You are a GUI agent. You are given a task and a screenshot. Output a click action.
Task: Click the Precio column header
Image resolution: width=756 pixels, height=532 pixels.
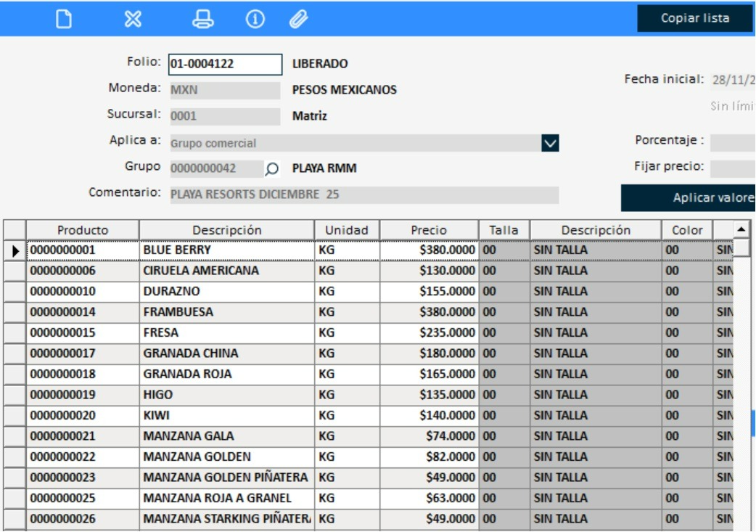(429, 230)
